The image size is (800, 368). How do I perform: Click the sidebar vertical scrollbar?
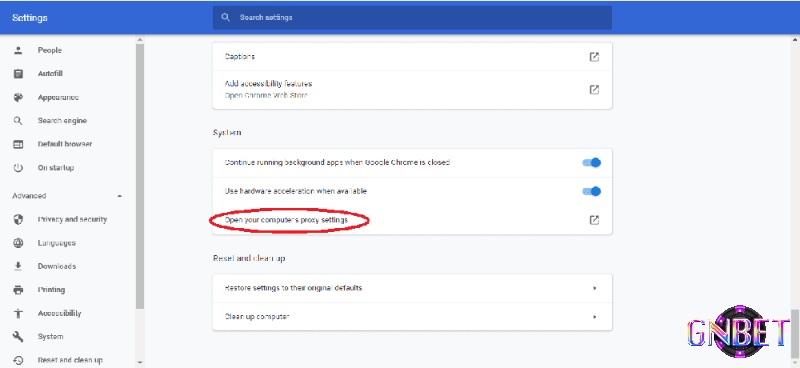pyautogui.click(x=140, y=176)
